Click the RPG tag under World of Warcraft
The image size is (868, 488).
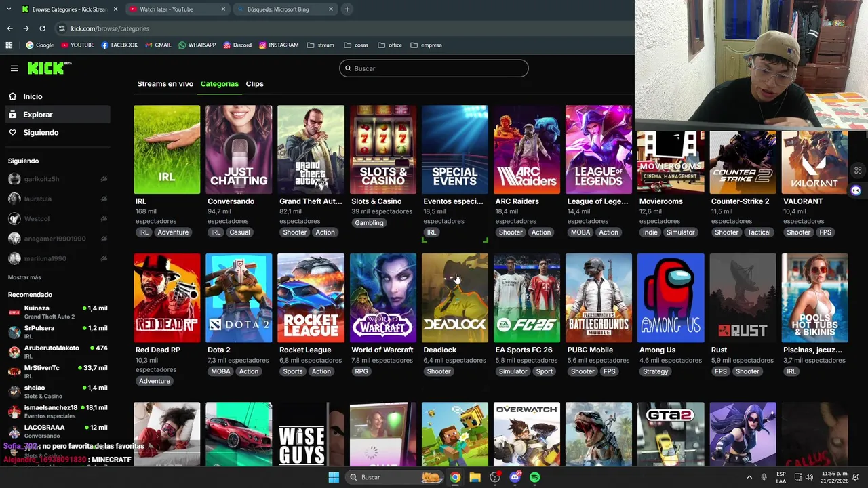361,371
